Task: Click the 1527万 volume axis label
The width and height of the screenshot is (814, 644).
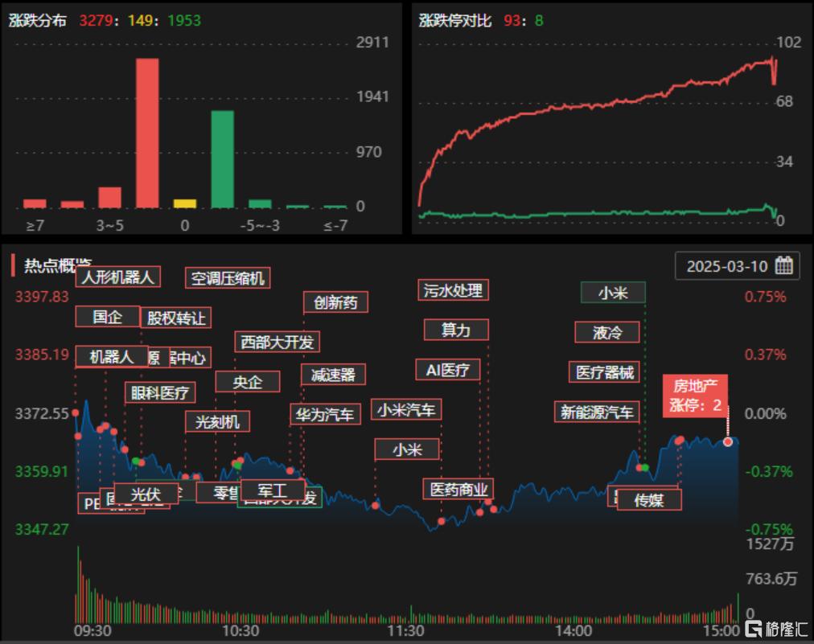Action: pyautogui.click(x=771, y=544)
